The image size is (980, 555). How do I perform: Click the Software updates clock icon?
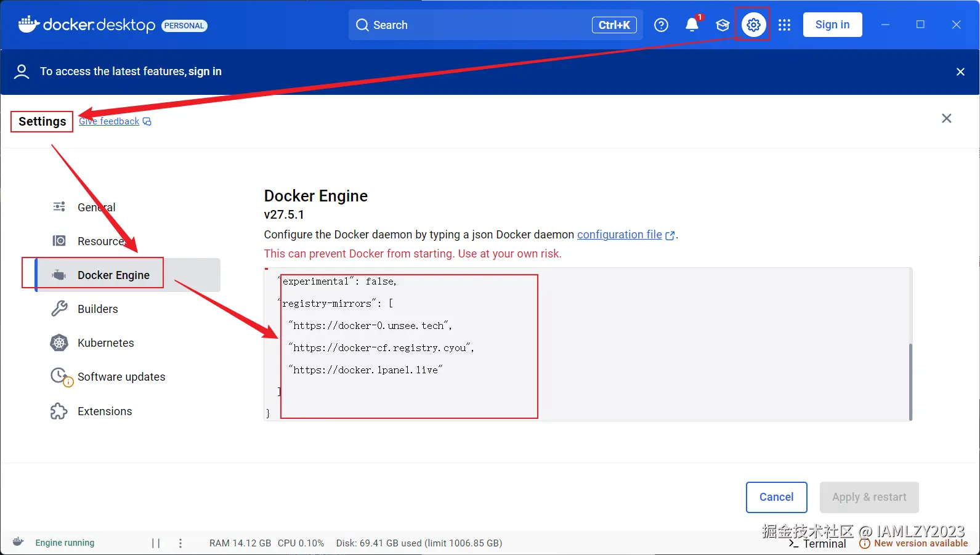tap(60, 376)
